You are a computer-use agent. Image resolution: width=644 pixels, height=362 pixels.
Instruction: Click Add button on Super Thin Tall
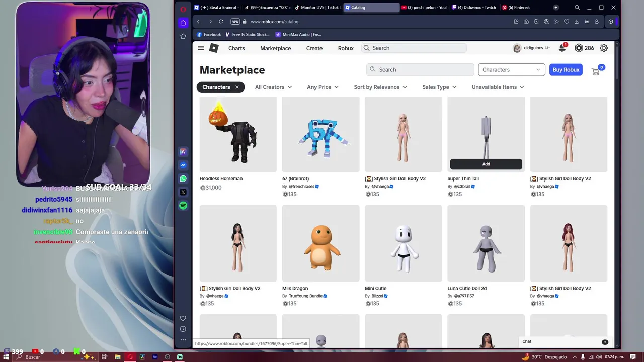click(x=486, y=164)
